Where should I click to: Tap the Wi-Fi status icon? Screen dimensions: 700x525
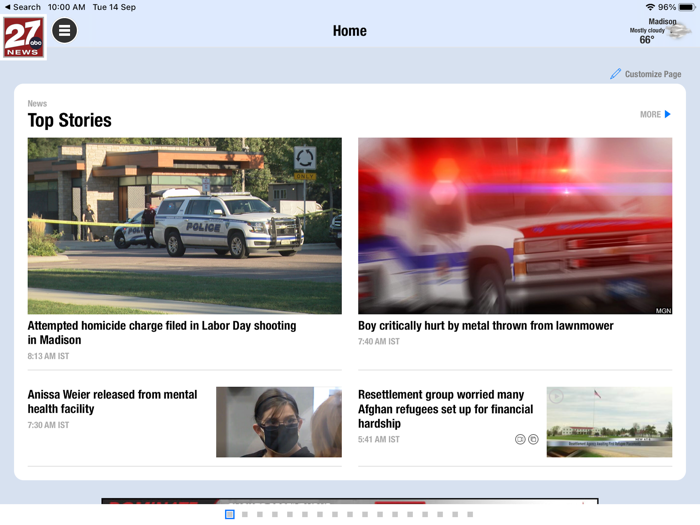point(650,7)
